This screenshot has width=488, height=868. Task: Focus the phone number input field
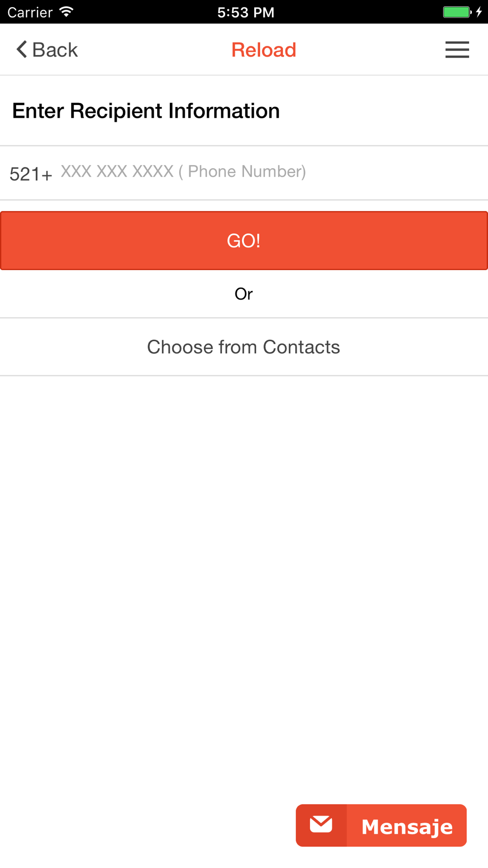pos(271,172)
